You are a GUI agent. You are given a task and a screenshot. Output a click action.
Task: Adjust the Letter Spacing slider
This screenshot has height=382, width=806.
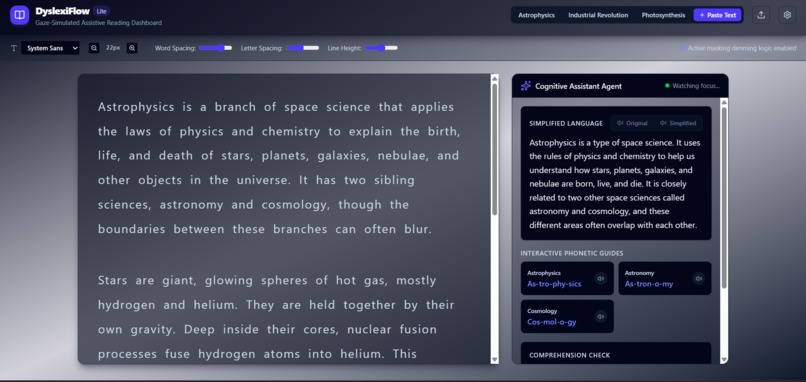point(302,48)
